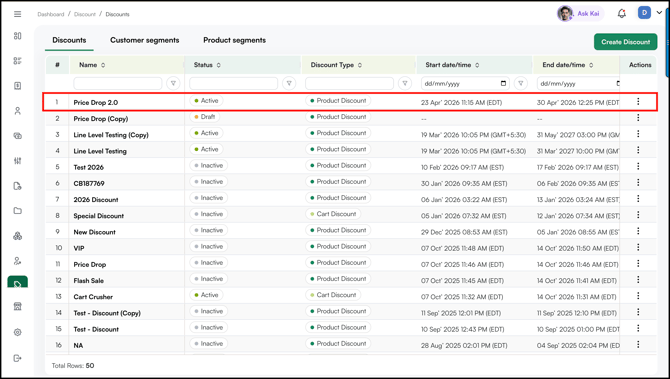Open the actions menu for Cart Crusher
670x379 pixels.
(x=638, y=296)
